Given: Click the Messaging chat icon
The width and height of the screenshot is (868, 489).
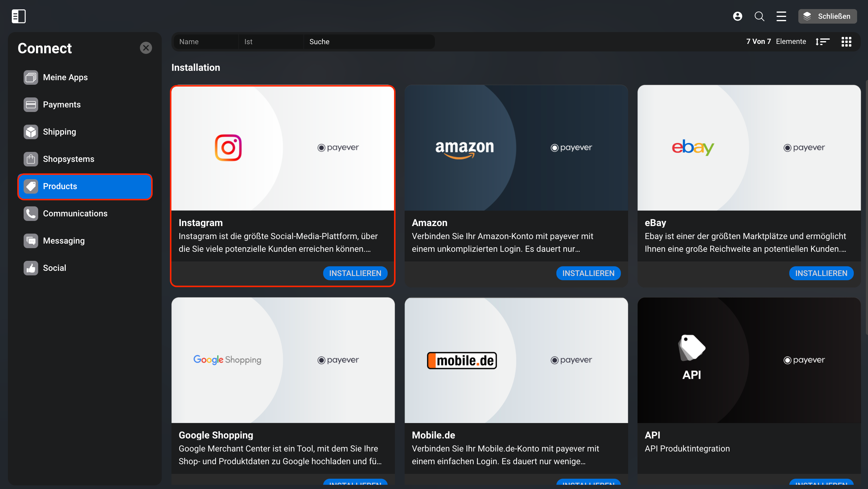Looking at the screenshot, I should [x=31, y=241].
